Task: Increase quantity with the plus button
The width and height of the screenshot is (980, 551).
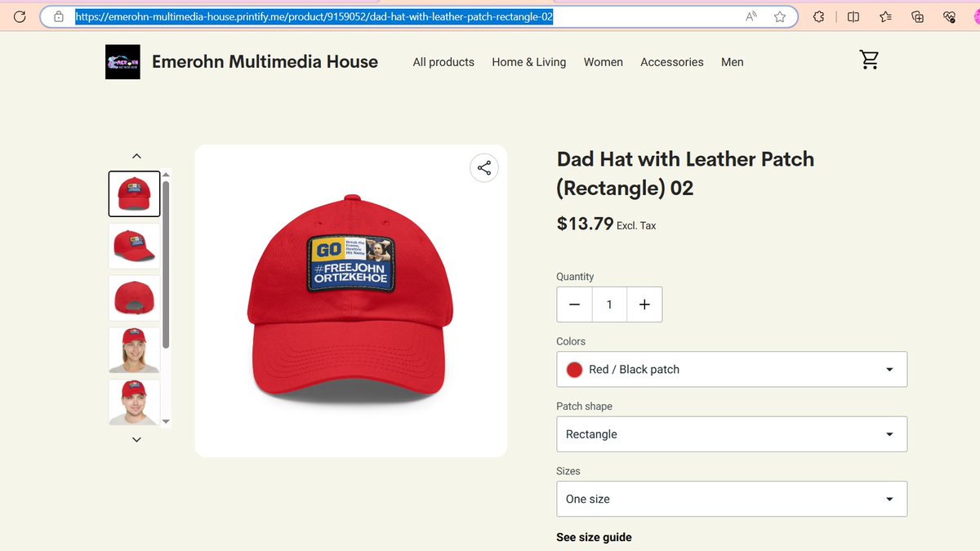Action: [644, 304]
